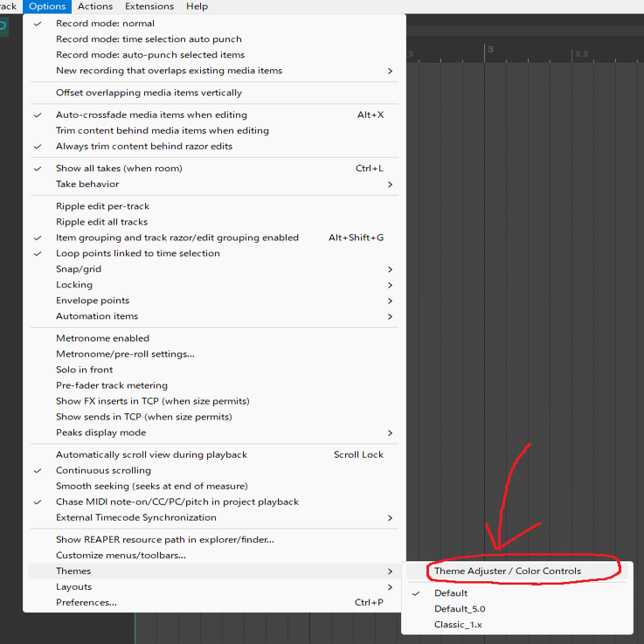Expand External Timecode Synchronization submenu
The image size is (644, 644).
214,517
